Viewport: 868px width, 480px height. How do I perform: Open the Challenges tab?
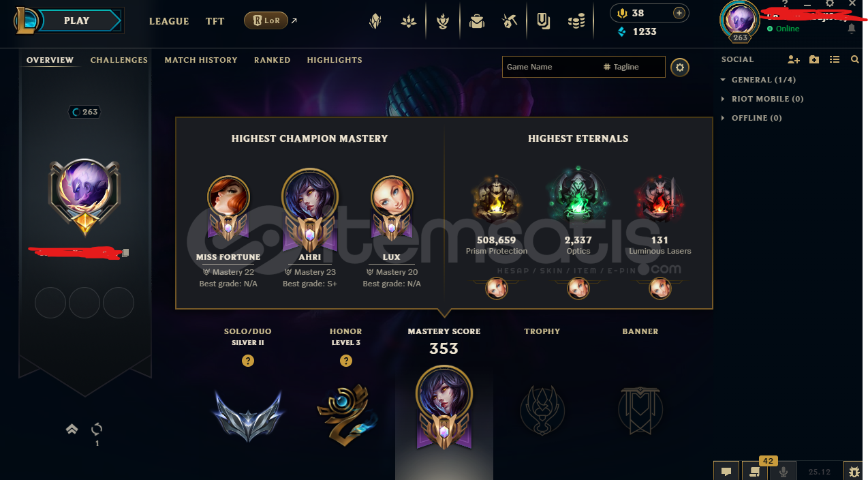click(119, 60)
